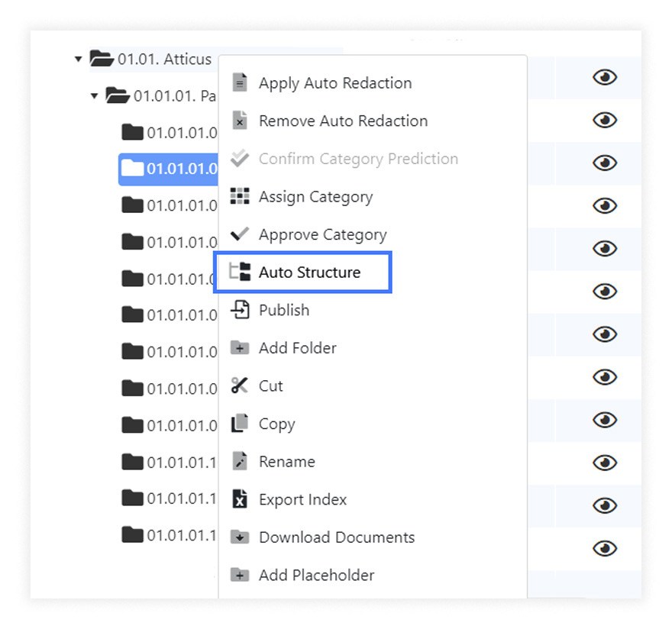The image size is (672, 629).
Task: Click the Approve Category checkmark icon
Action: 240,234
